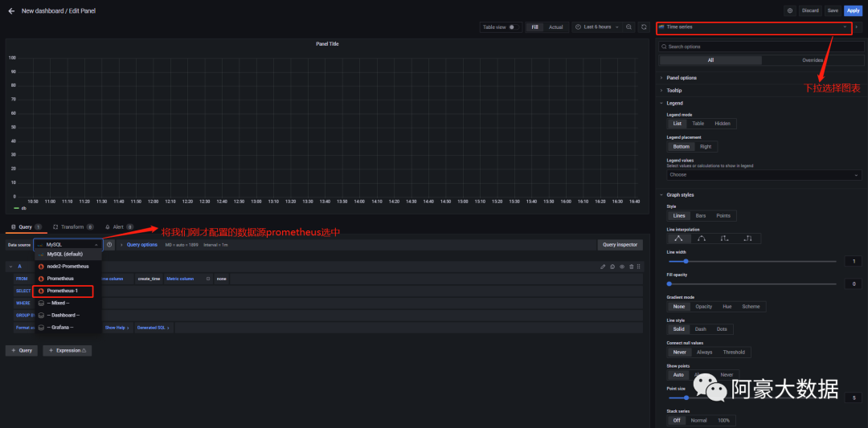Choose -- Mixed -- data source entry
The height and width of the screenshot is (428, 868).
tap(68, 303)
